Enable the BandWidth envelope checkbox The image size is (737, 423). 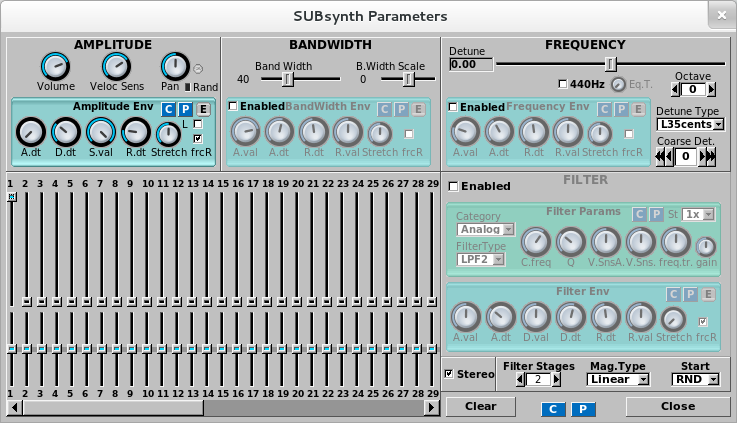click(233, 106)
